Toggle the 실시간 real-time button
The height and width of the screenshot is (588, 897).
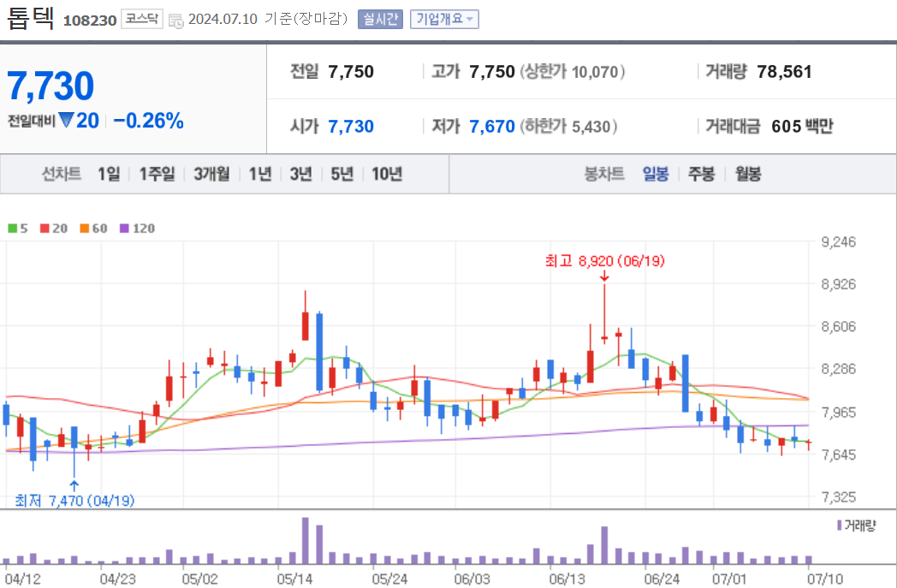click(380, 19)
